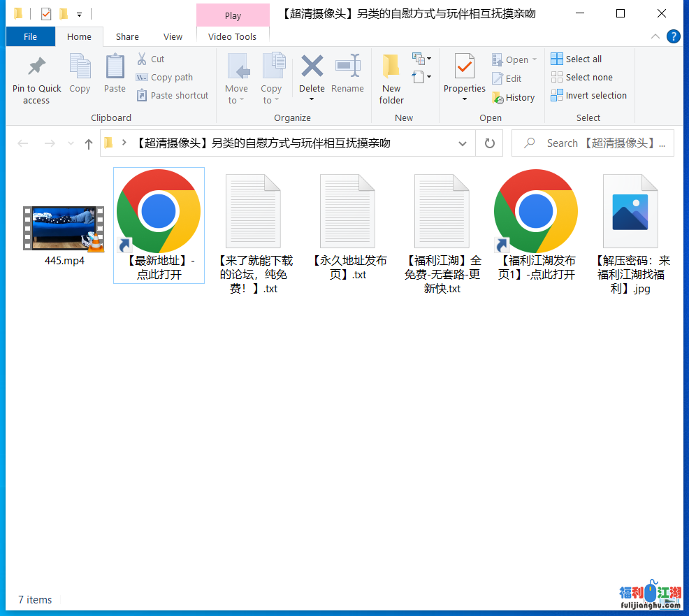689x616 pixels.
Task: Collapse the ribbon using the chevron
Action: [x=655, y=36]
